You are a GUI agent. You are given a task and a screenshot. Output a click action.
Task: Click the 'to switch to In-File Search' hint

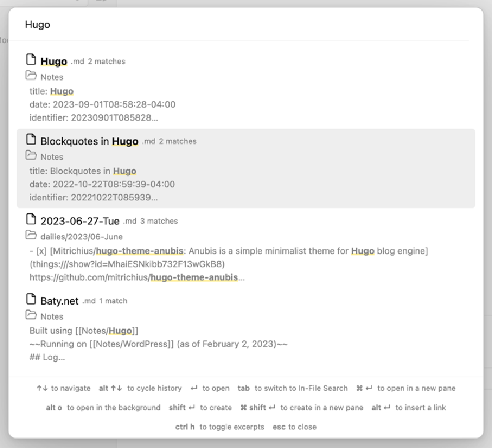point(301,388)
